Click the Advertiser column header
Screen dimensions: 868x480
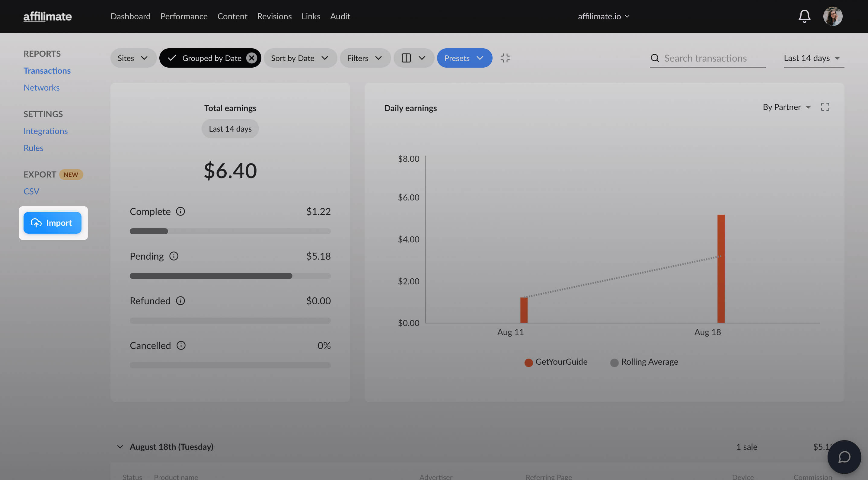pyautogui.click(x=436, y=476)
